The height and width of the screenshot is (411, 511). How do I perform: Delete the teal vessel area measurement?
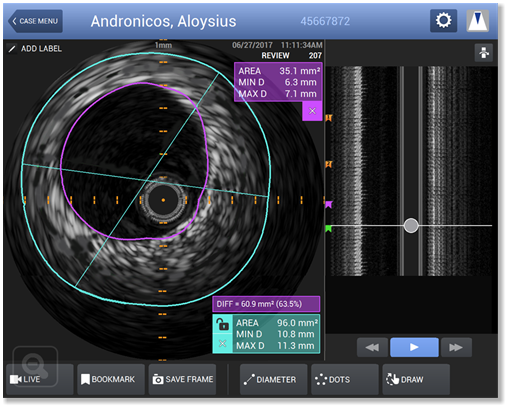coord(223,343)
